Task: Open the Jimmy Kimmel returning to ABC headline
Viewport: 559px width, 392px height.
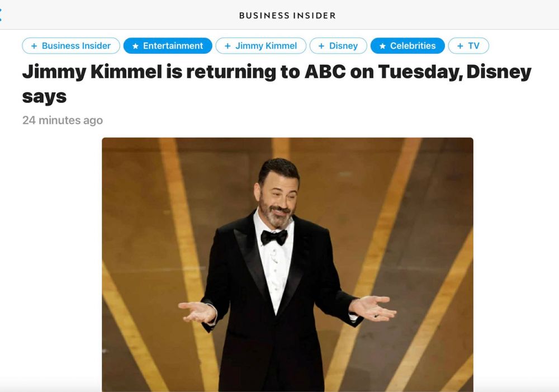Action: (277, 84)
